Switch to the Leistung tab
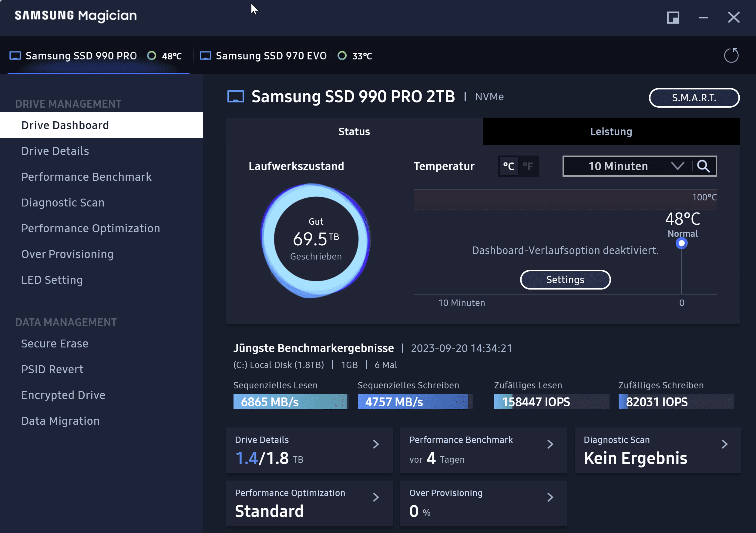This screenshot has height=533, width=756. point(611,131)
